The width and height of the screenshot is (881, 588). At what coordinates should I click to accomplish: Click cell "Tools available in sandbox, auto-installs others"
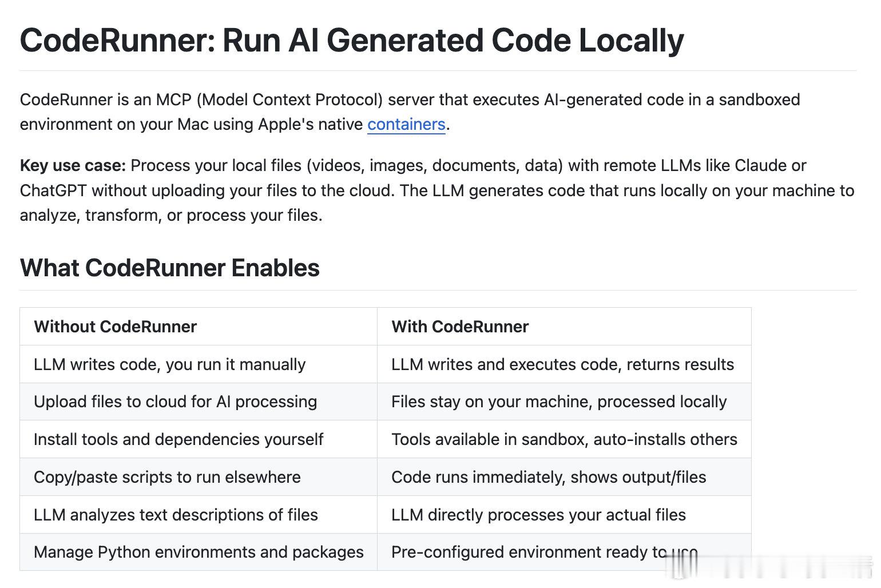pos(564,439)
